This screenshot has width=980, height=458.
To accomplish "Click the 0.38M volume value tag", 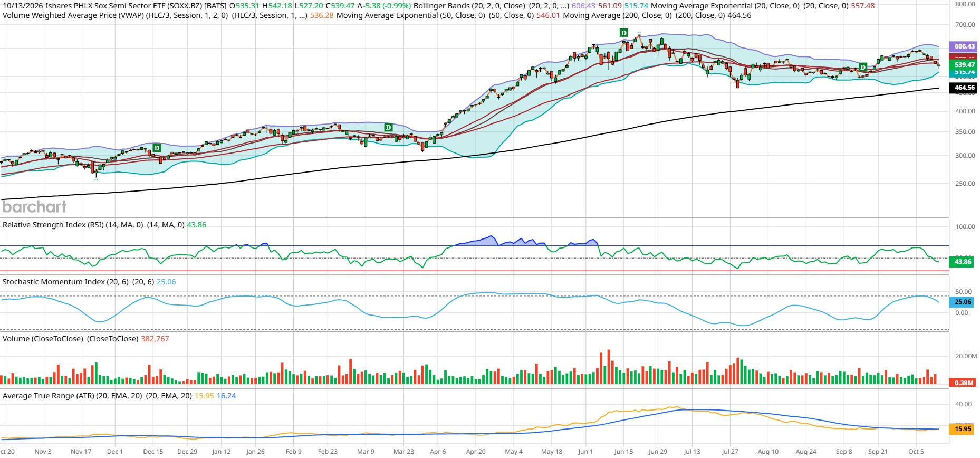I will [963, 383].
